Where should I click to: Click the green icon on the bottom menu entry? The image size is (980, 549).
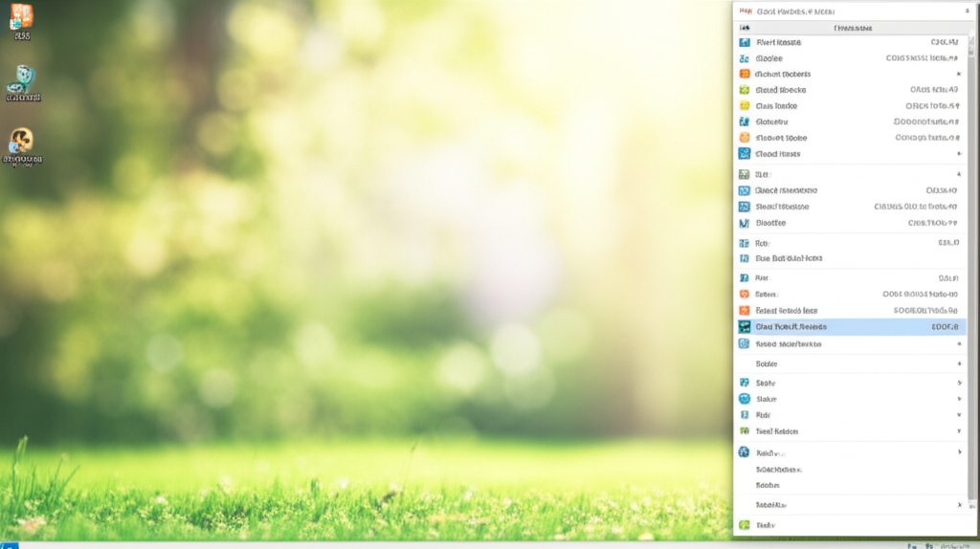[x=745, y=525]
